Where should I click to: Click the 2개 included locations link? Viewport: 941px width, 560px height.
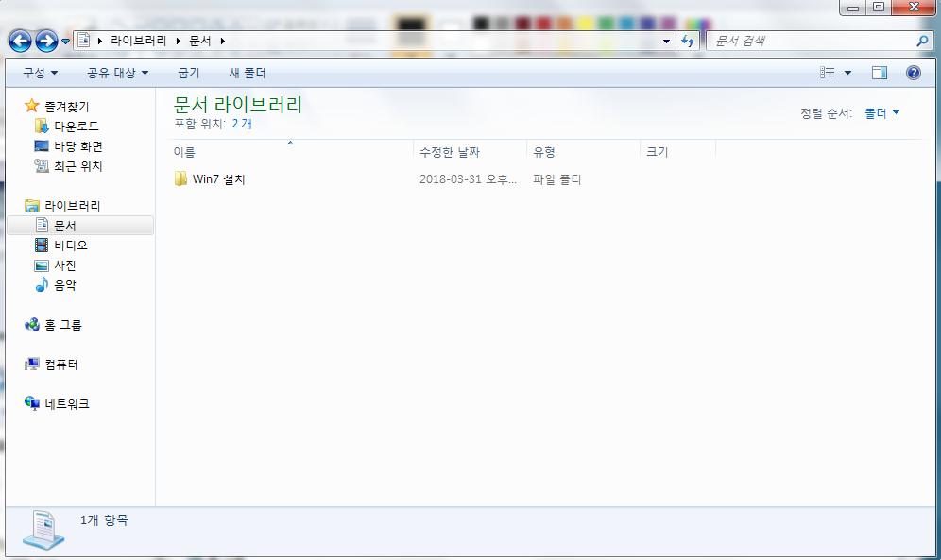click(x=242, y=124)
